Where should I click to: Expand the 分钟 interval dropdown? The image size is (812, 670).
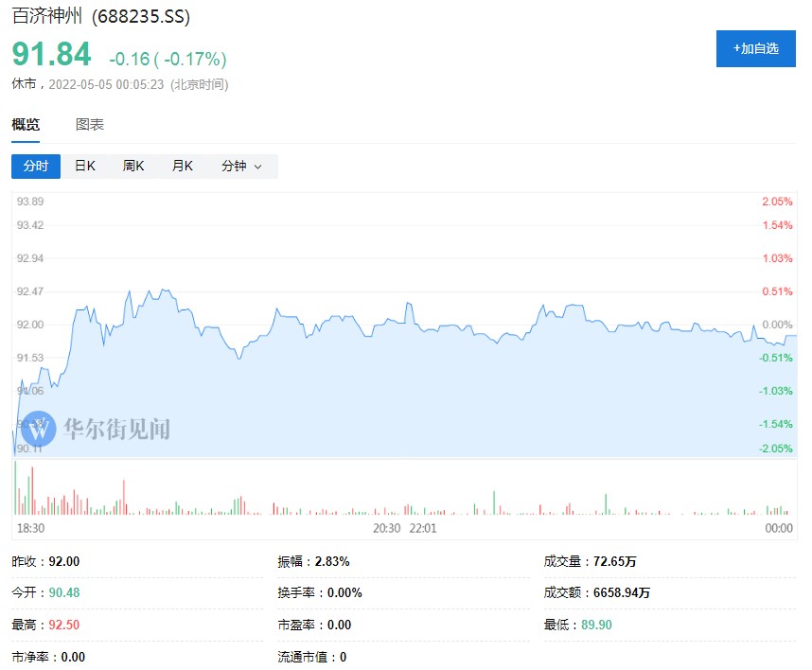[x=241, y=166]
